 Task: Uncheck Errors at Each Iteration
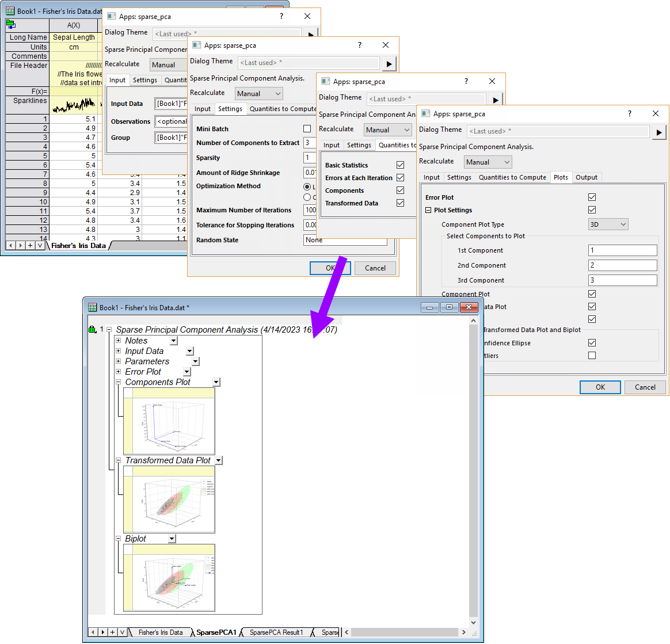point(400,179)
